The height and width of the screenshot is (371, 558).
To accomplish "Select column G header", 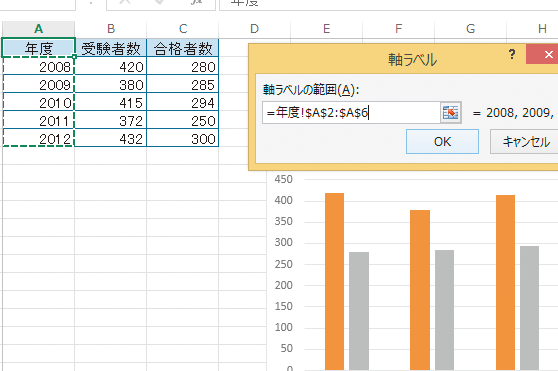I will (x=470, y=29).
